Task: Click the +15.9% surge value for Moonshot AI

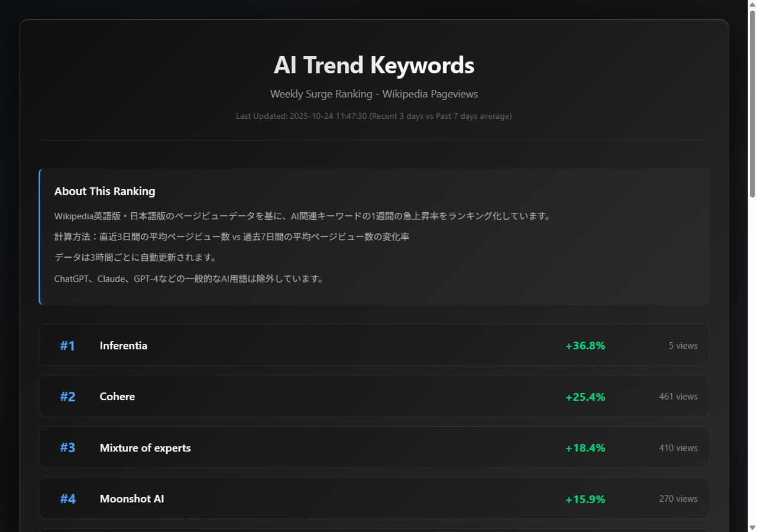Action: (x=585, y=499)
